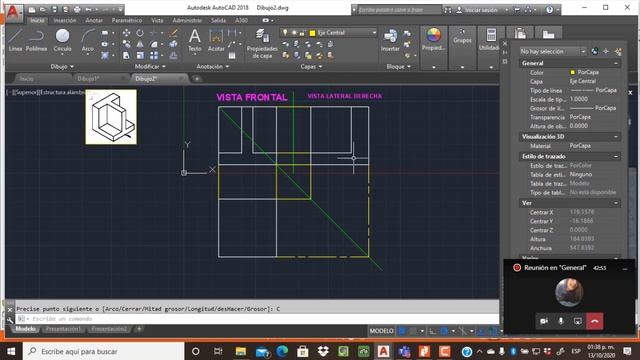Image resolution: width=640 pixels, height=360 pixels.
Task: Collapse the General properties section
Action: [616, 63]
